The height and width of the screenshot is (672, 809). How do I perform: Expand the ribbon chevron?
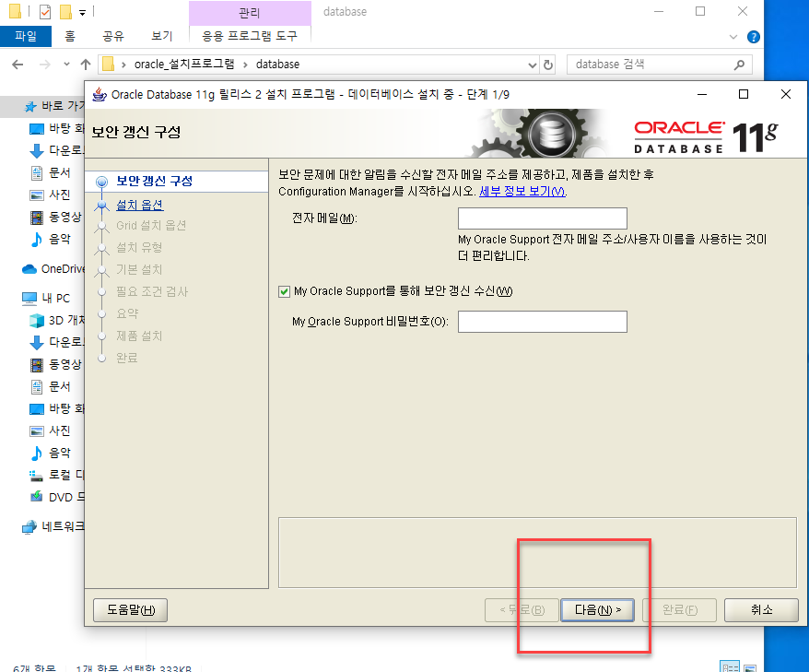pos(733,37)
